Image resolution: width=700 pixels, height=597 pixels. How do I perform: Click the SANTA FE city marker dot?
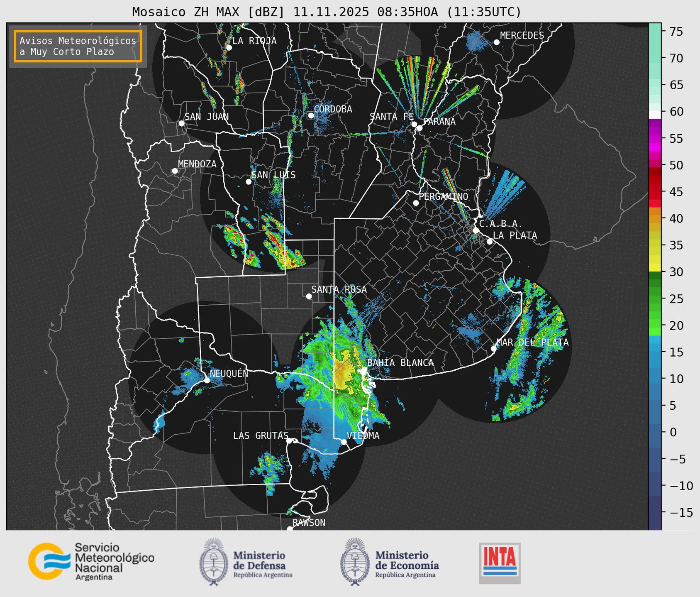pyautogui.click(x=414, y=124)
